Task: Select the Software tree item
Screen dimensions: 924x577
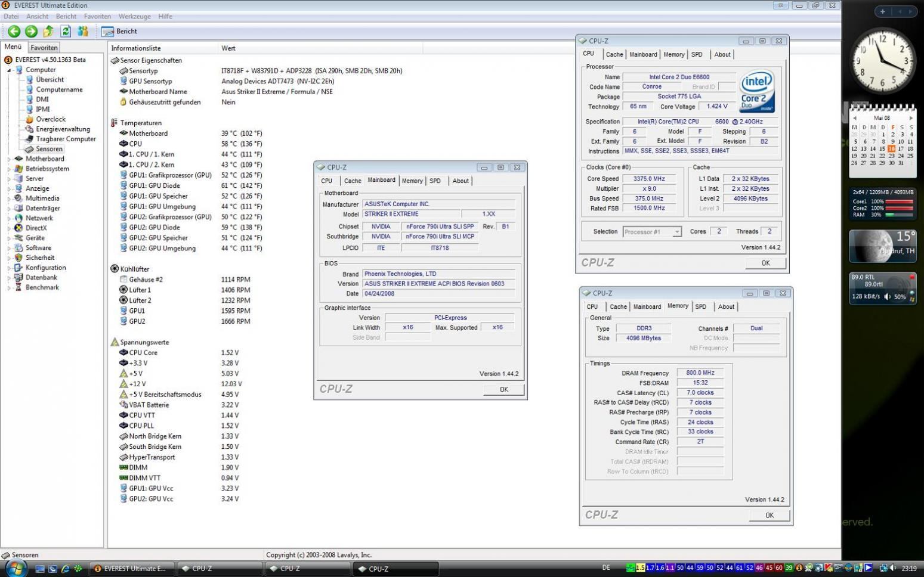Action: [38, 248]
